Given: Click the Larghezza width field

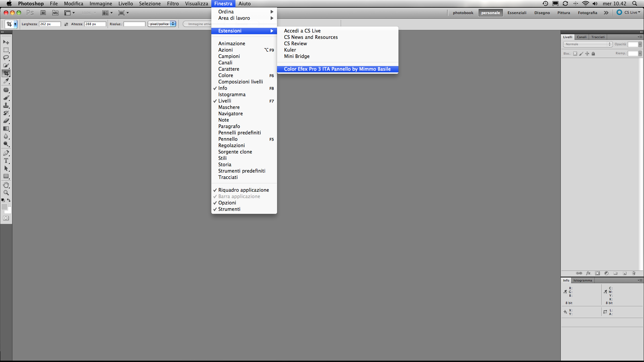Looking at the screenshot, I should click(x=50, y=24).
